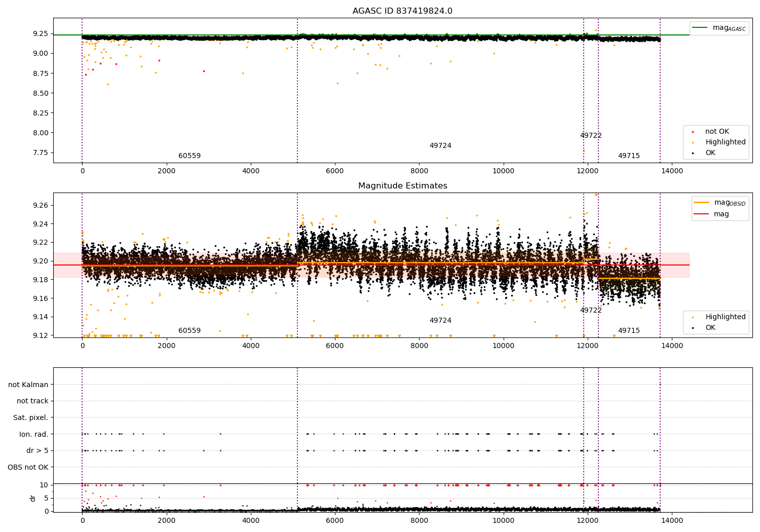Click the "Sat. pixel." row label
The image size is (760, 532).
click(x=31, y=418)
